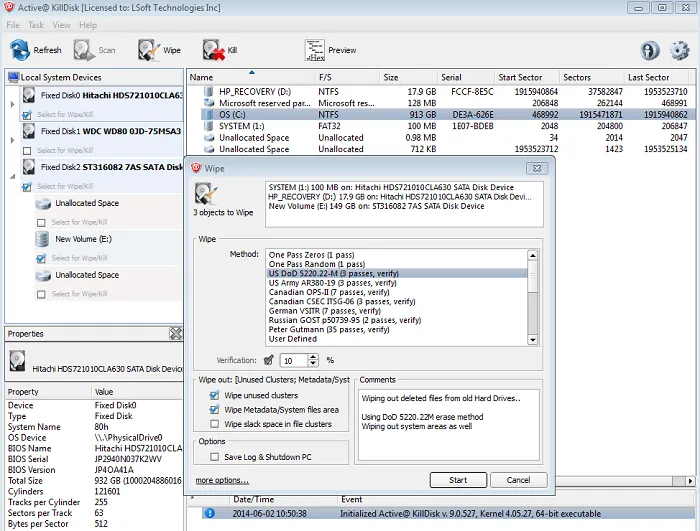Open the Hex Preview tool
Image resolution: width=700 pixels, height=531 pixels.
click(x=315, y=50)
